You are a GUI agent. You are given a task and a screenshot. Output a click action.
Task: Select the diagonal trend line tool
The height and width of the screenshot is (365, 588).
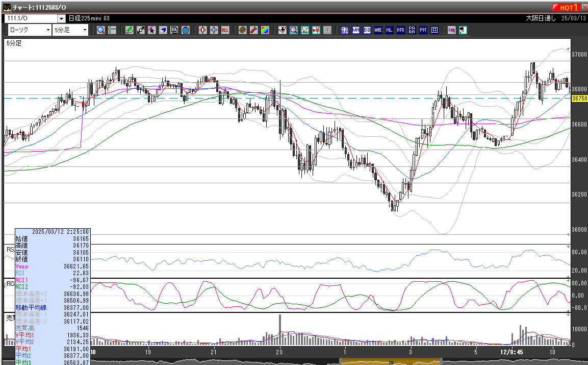[x=141, y=30]
